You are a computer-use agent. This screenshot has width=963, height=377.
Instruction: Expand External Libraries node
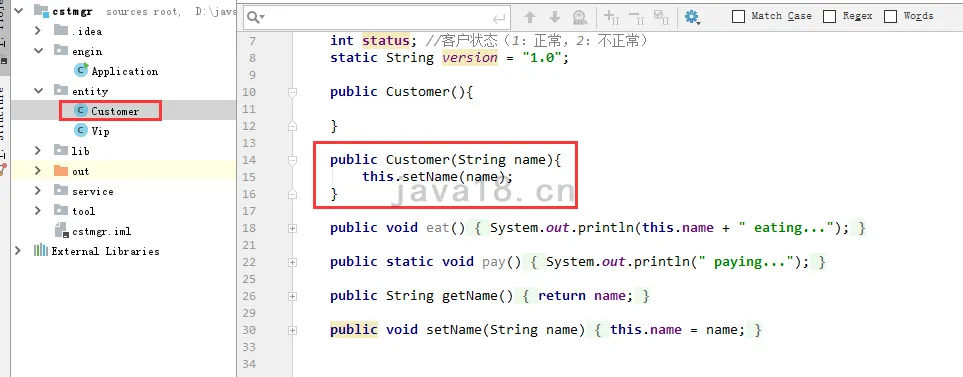(x=18, y=251)
